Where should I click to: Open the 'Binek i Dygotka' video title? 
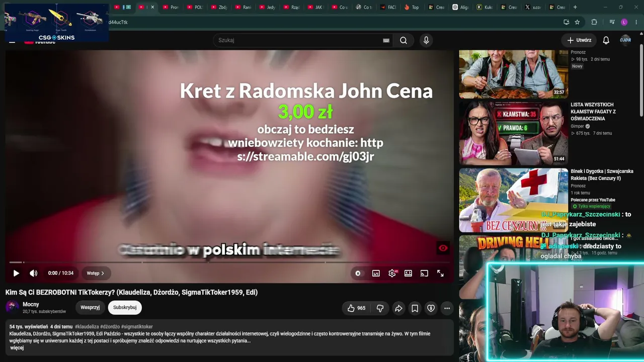[x=602, y=175]
